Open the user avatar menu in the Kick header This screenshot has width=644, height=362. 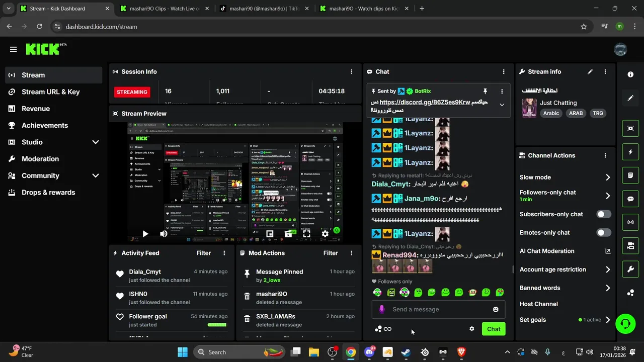coord(620,49)
